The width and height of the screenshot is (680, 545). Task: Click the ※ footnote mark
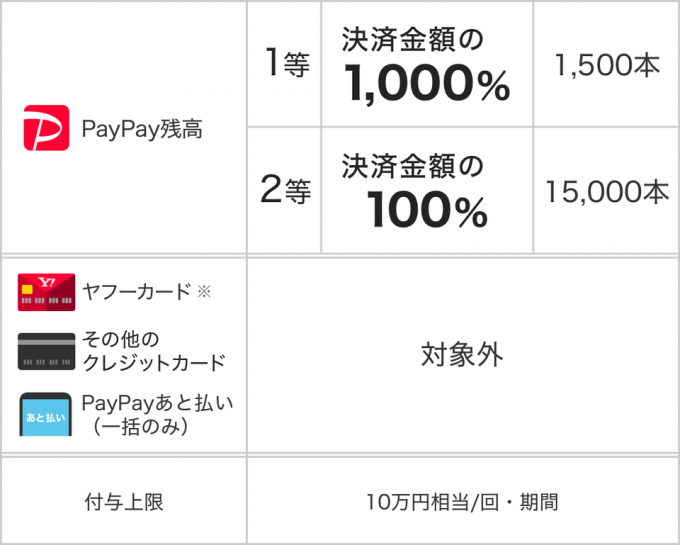204,291
